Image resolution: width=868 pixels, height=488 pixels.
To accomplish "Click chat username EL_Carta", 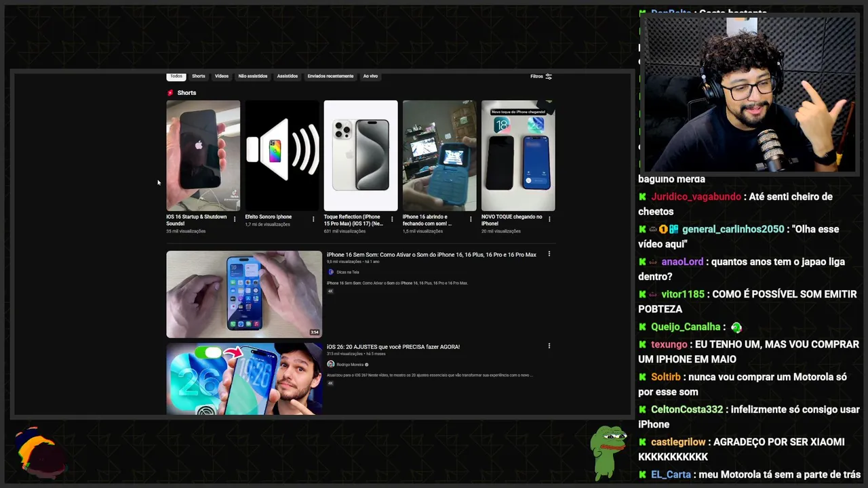I will pyautogui.click(x=671, y=474).
